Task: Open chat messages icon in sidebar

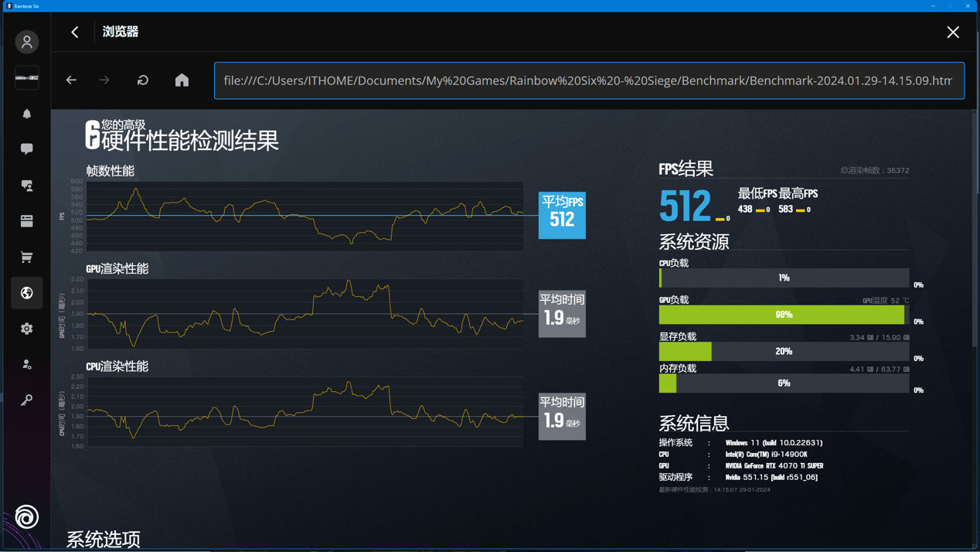Action: pyautogui.click(x=27, y=148)
